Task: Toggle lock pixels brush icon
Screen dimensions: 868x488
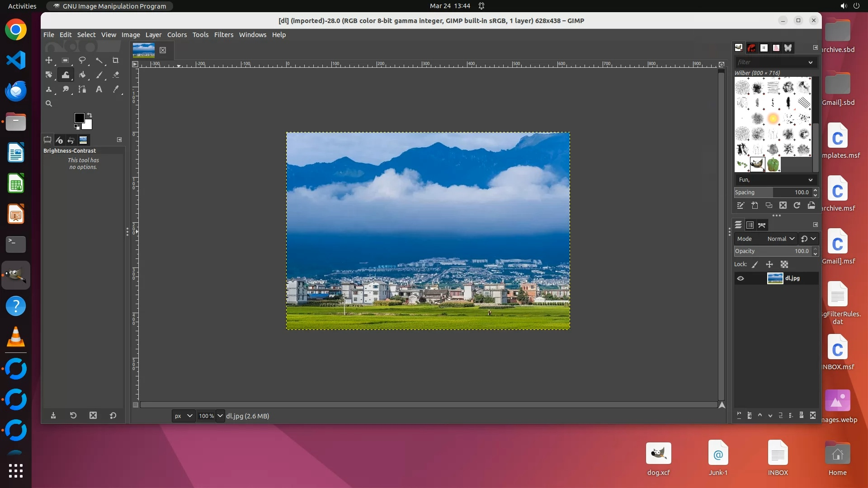Action: tap(755, 264)
